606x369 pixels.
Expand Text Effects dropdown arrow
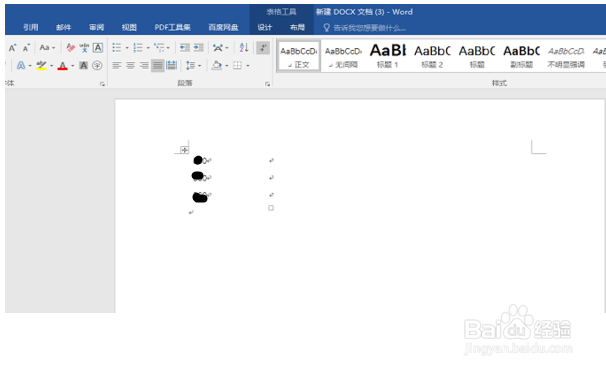coord(30,66)
